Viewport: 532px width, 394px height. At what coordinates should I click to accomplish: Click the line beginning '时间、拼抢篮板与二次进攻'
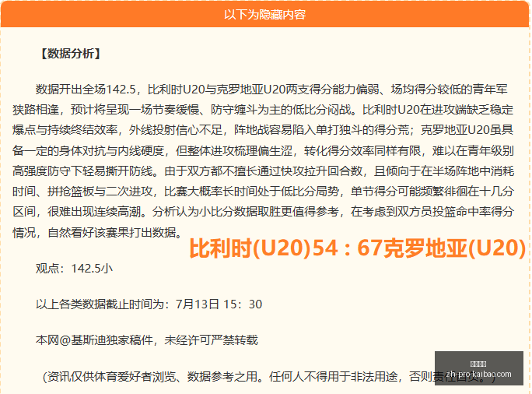pos(263,192)
